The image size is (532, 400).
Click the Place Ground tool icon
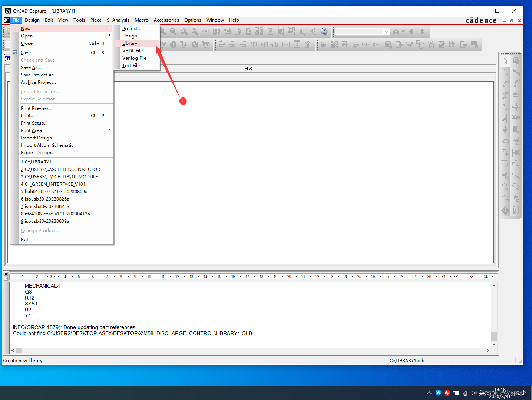[505, 130]
